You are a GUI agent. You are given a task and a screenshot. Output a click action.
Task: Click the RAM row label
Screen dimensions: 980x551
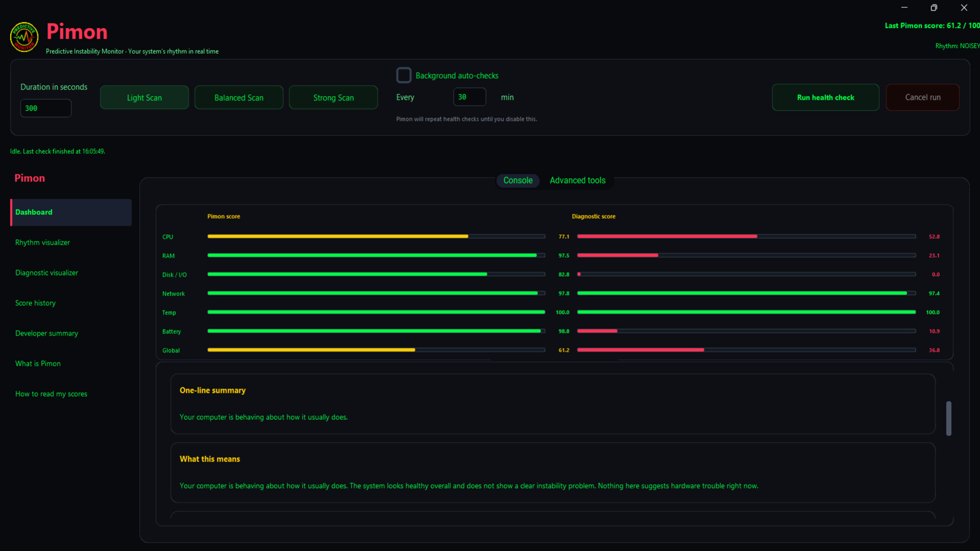point(168,256)
